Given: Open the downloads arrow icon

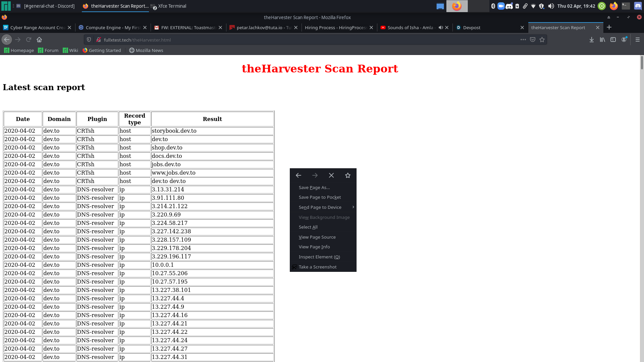Looking at the screenshot, I should pyautogui.click(x=592, y=40).
